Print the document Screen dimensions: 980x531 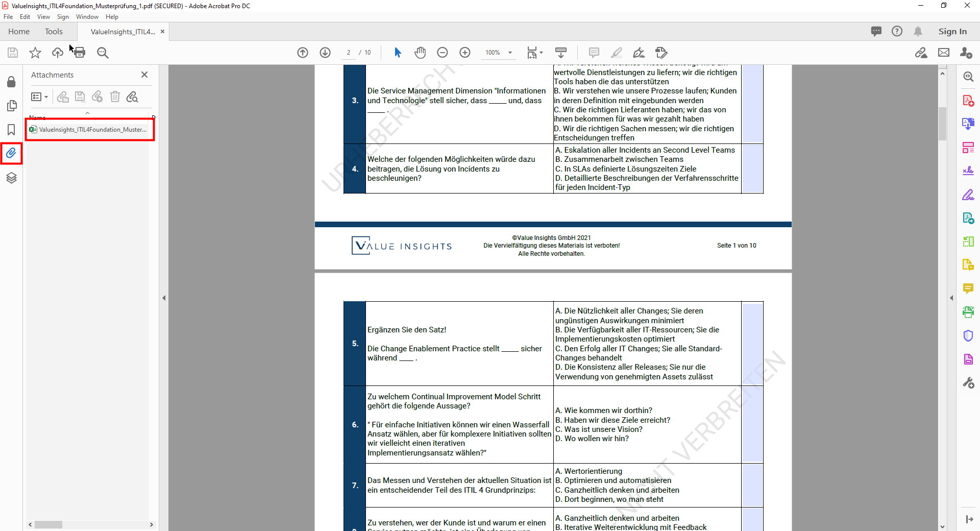80,53
